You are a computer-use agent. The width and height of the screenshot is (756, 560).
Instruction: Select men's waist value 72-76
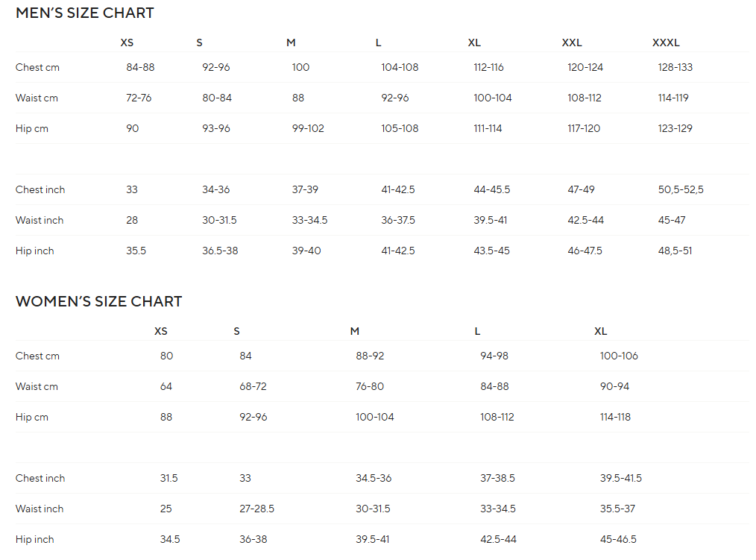pyautogui.click(x=139, y=98)
